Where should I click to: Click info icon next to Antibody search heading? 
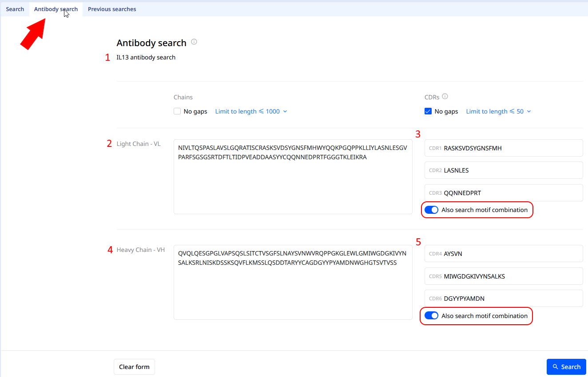click(x=194, y=42)
